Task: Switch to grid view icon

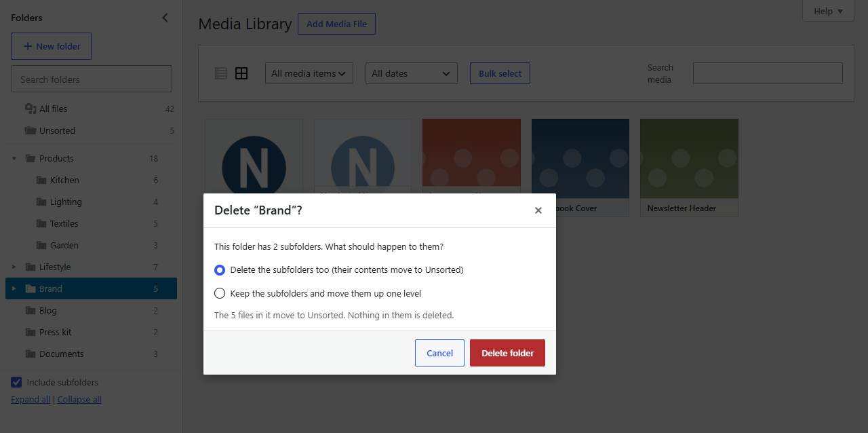Action: [241, 73]
